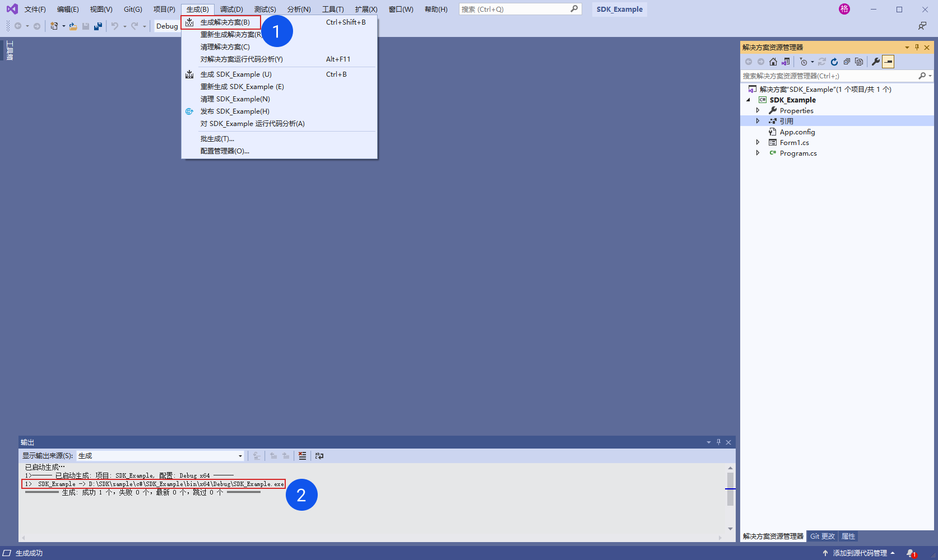Image resolution: width=938 pixels, height=560 pixels.
Task: Click output panel vertical scrollbar thumb
Action: click(x=730, y=489)
